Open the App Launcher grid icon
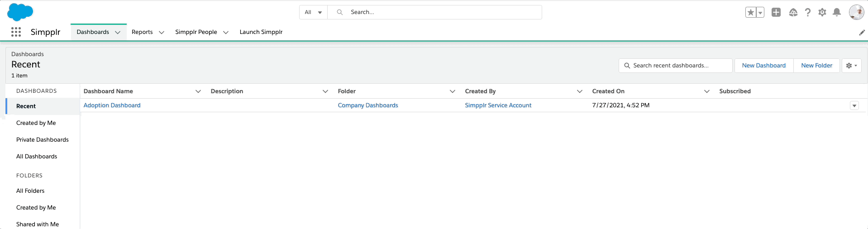 pyautogui.click(x=16, y=32)
